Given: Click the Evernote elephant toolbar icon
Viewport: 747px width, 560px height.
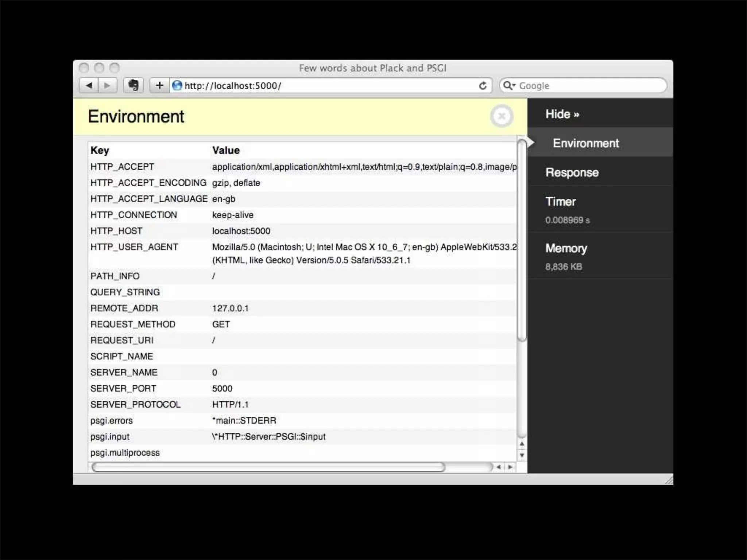Looking at the screenshot, I should click(133, 86).
